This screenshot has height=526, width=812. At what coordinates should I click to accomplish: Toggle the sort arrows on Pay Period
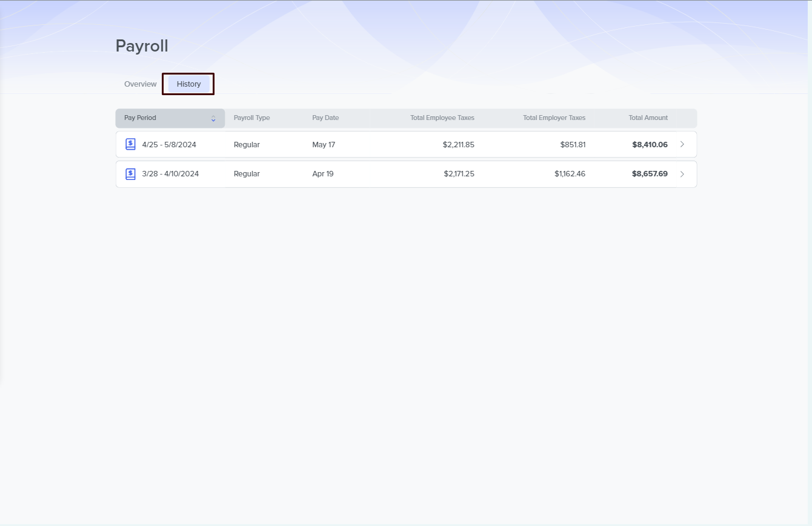213,119
